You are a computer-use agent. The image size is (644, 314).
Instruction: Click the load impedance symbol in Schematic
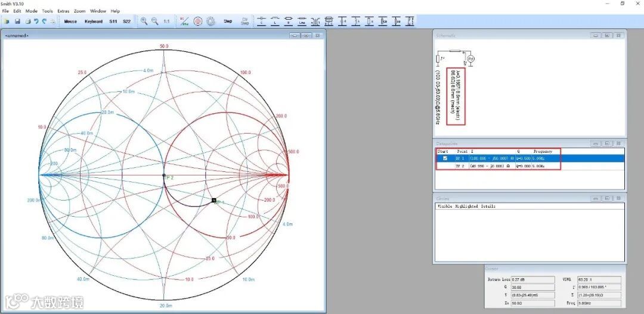pyautogui.click(x=438, y=59)
